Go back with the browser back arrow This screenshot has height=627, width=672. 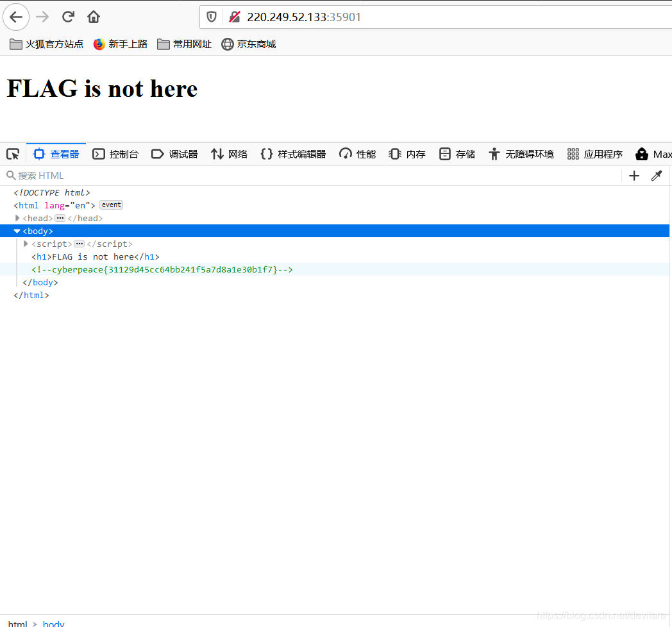coord(16,17)
